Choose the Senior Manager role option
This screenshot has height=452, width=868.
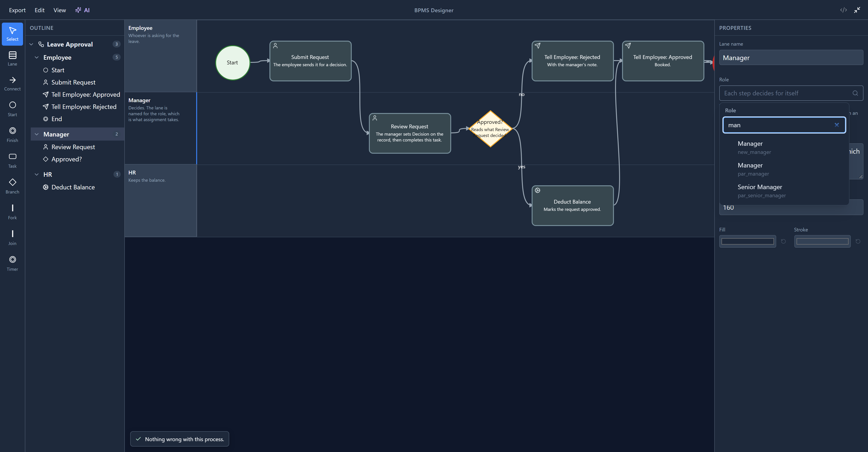point(784,191)
